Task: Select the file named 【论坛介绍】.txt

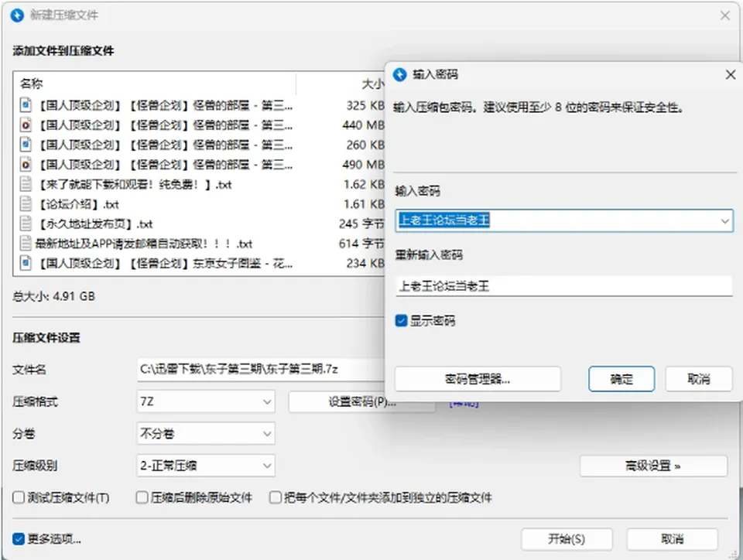Action: pyautogui.click(x=78, y=204)
